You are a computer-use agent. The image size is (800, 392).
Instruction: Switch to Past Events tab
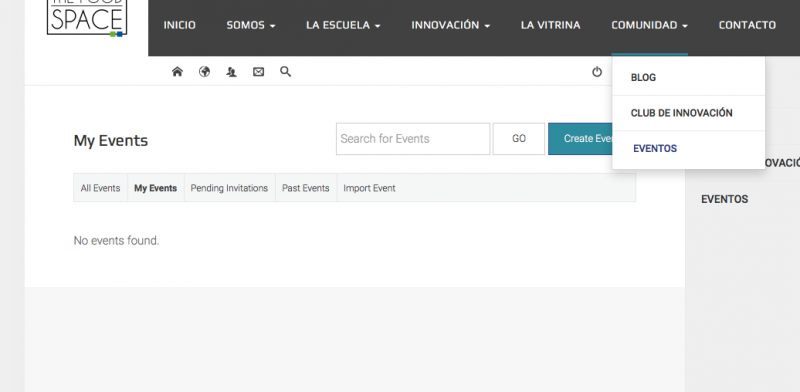coord(306,188)
